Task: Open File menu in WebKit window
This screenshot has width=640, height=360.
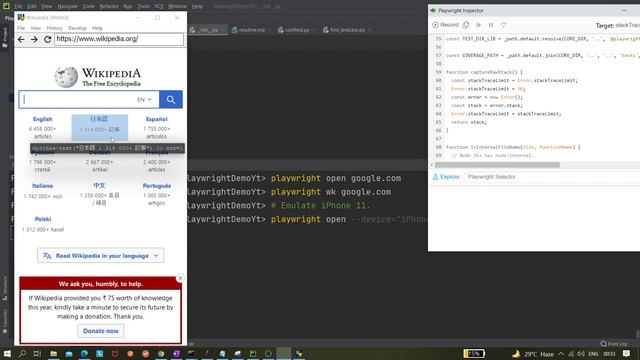Action: 21,28
